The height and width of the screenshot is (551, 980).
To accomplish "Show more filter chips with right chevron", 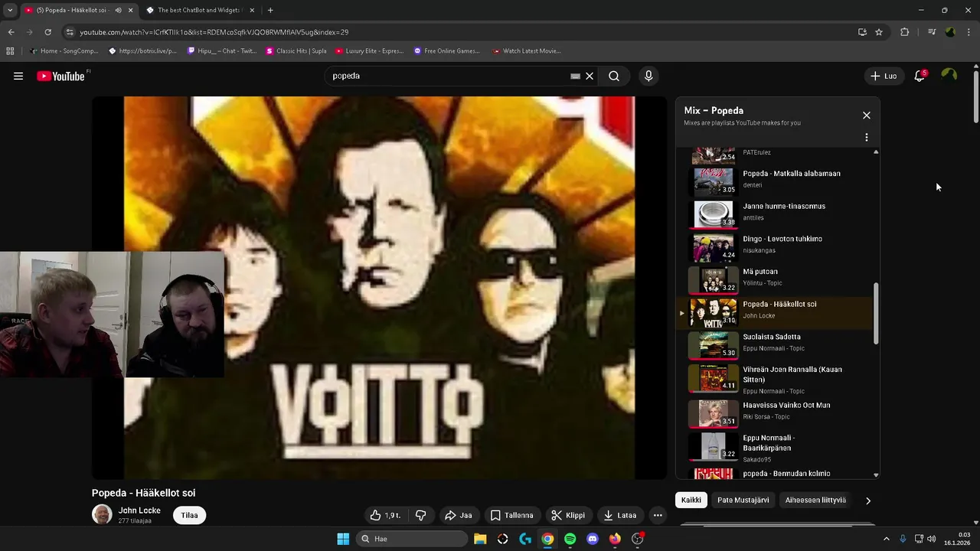I will [x=867, y=500].
